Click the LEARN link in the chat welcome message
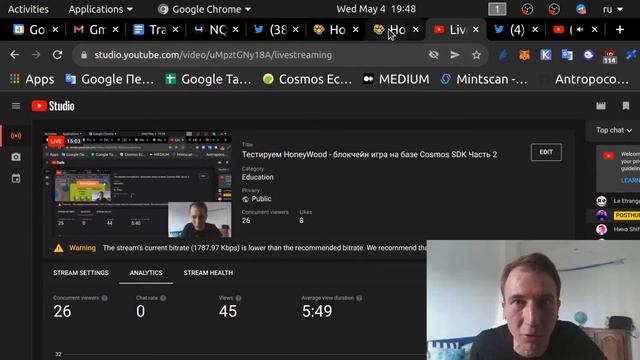Image resolution: width=640 pixels, height=360 pixels. (630, 180)
